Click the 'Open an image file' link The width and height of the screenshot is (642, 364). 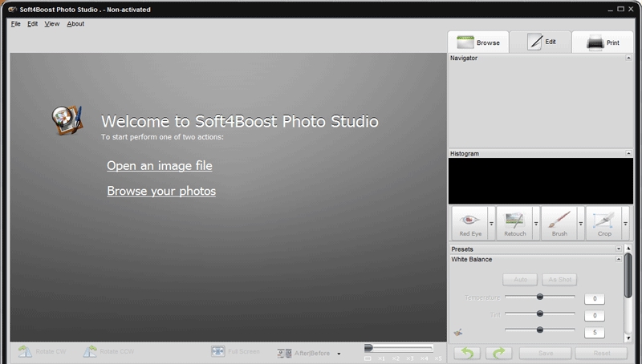[x=160, y=166]
